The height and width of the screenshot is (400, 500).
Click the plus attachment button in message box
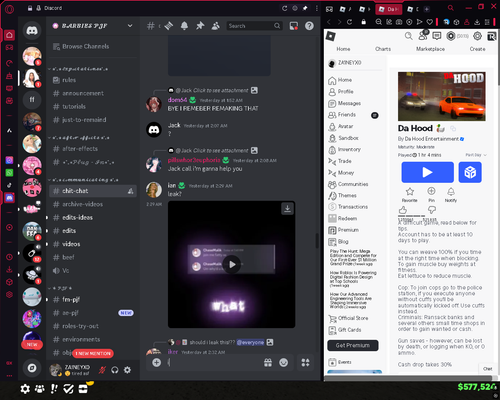click(x=156, y=362)
